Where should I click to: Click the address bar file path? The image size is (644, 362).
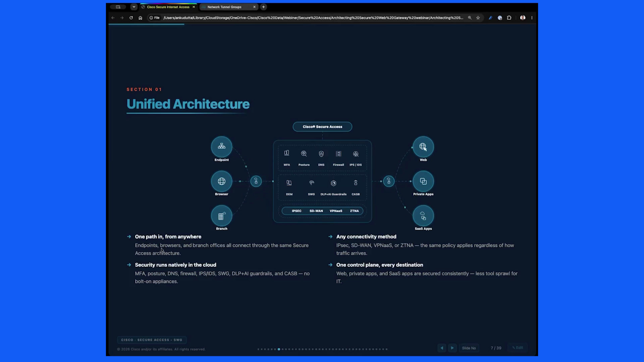click(313, 18)
